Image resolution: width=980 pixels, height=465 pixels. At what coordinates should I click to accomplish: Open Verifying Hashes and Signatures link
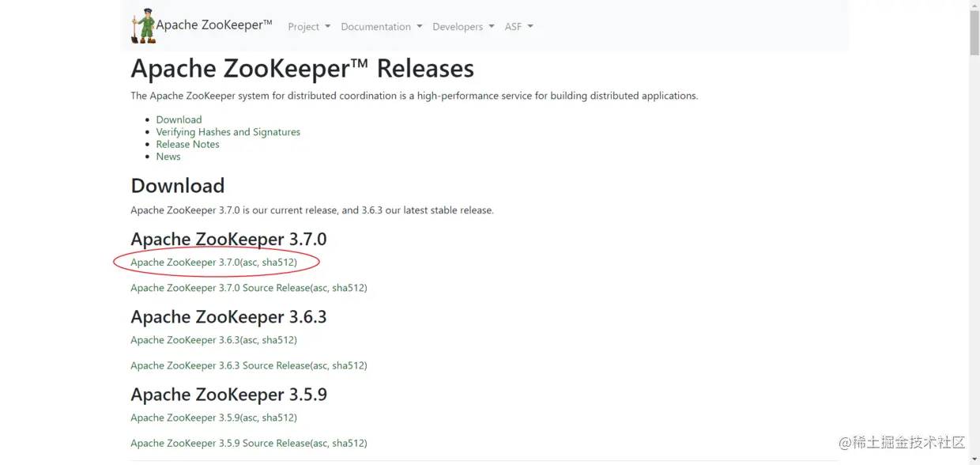[228, 132]
